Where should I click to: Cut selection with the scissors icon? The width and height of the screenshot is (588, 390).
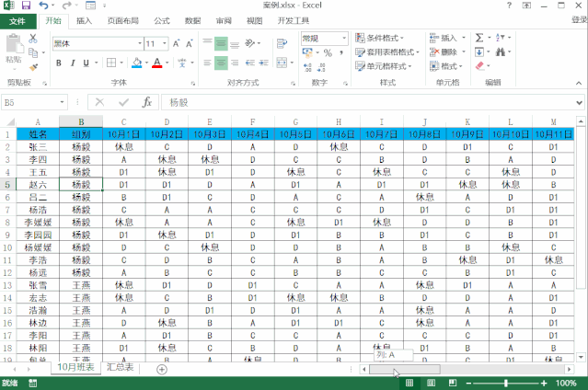click(33, 39)
